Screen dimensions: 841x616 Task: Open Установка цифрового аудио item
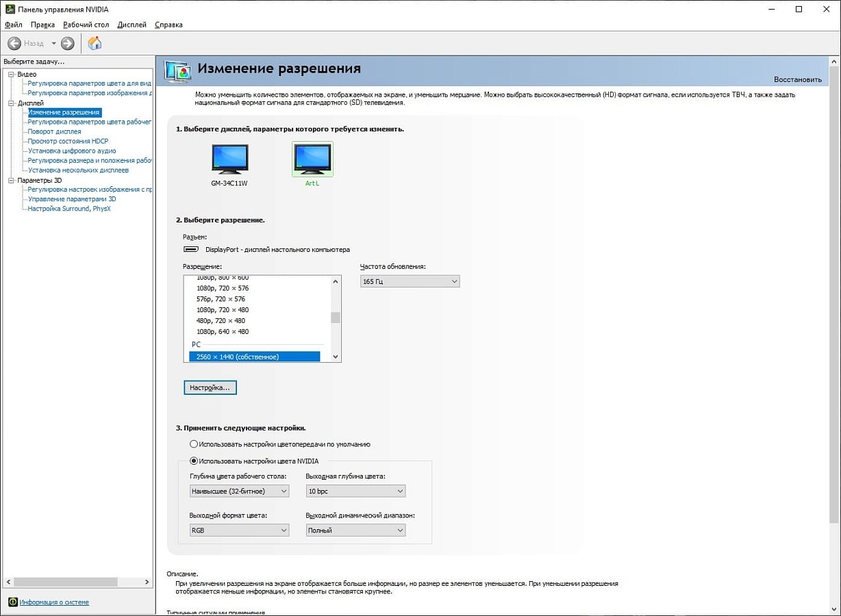tap(72, 151)
